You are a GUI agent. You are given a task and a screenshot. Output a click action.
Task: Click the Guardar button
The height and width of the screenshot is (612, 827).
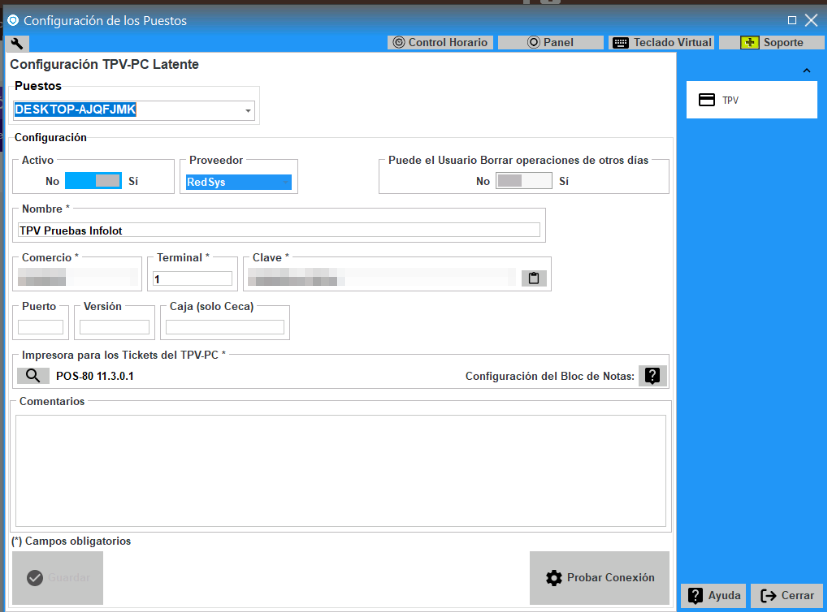pos(57,578)
